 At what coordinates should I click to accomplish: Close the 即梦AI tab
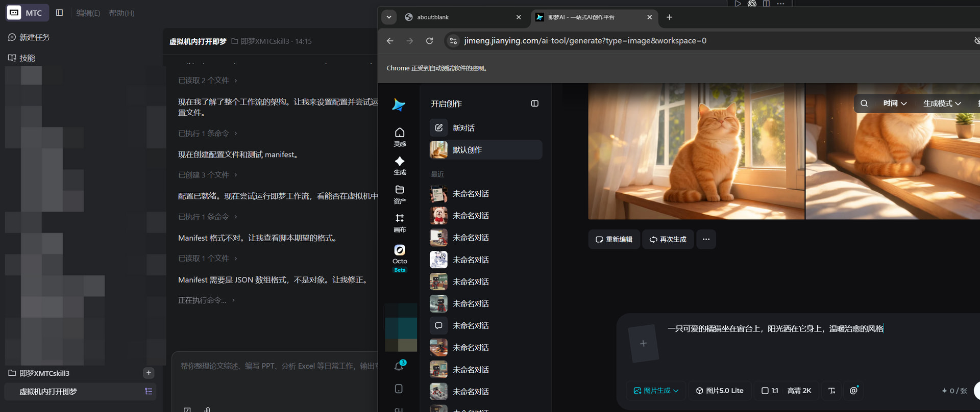click(649, 17)
